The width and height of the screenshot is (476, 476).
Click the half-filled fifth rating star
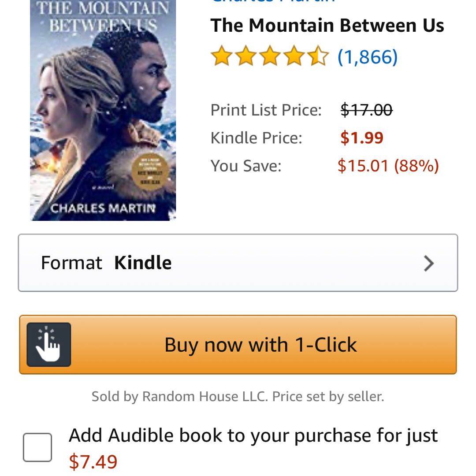coord(318,57)
